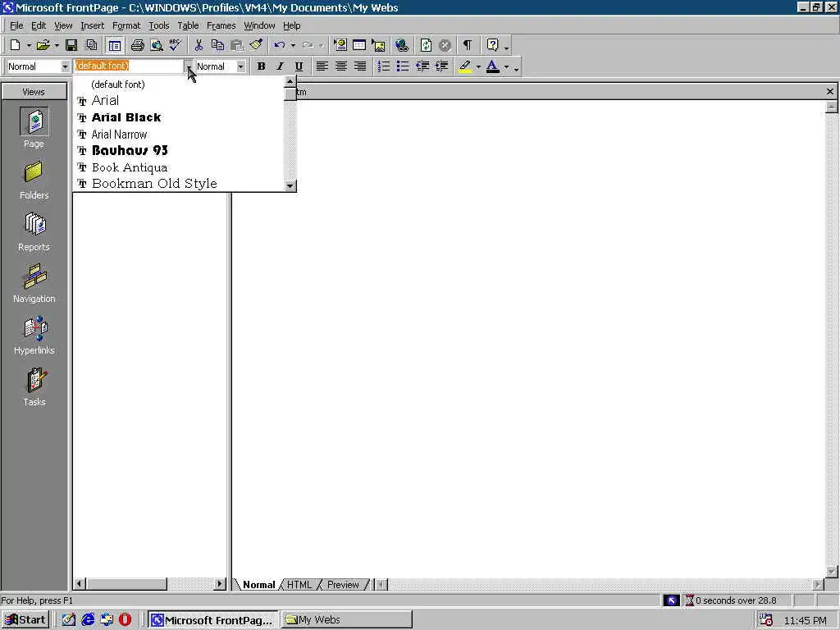The height and width of the screenshot is (630, 840).
Task: Select Arial Black from the font list
Action: click(178, 117)
